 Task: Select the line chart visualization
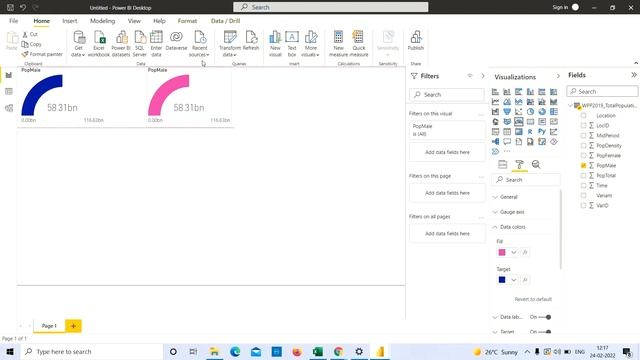pos(495,102)
